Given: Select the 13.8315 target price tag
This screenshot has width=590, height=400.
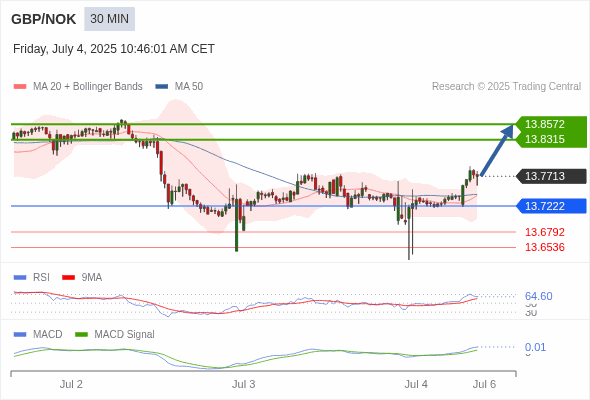Looking at the screenshot, I should (x=544, y=139).
